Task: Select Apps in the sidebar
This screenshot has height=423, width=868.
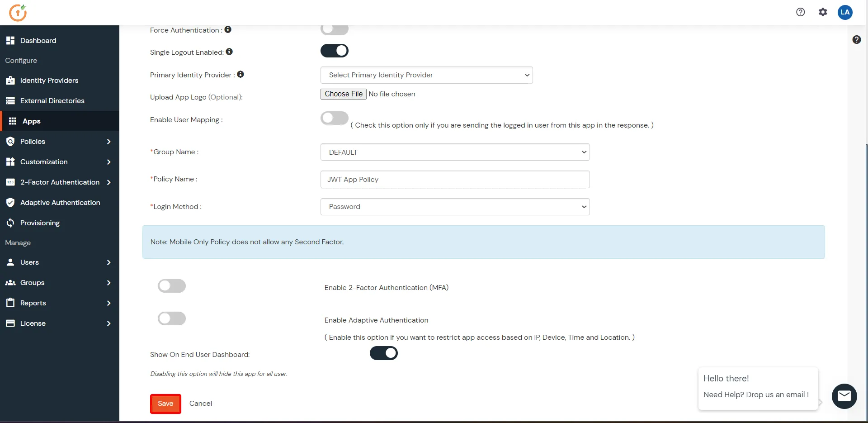Action: pos(60,121)
